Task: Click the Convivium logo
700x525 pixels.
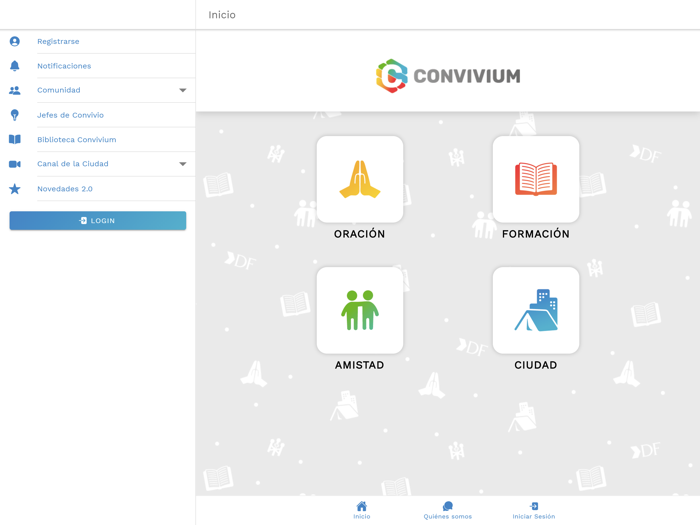Action: tap(448, 76)
